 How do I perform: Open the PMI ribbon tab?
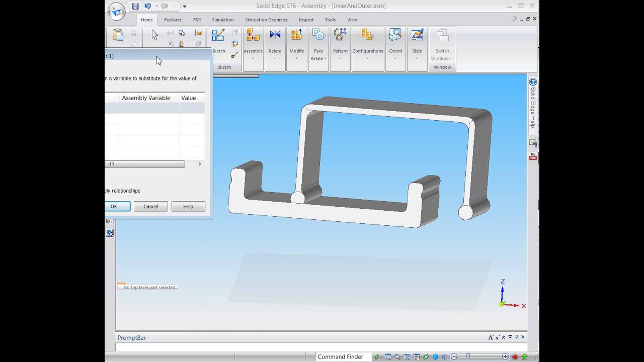tap(197, 20)
